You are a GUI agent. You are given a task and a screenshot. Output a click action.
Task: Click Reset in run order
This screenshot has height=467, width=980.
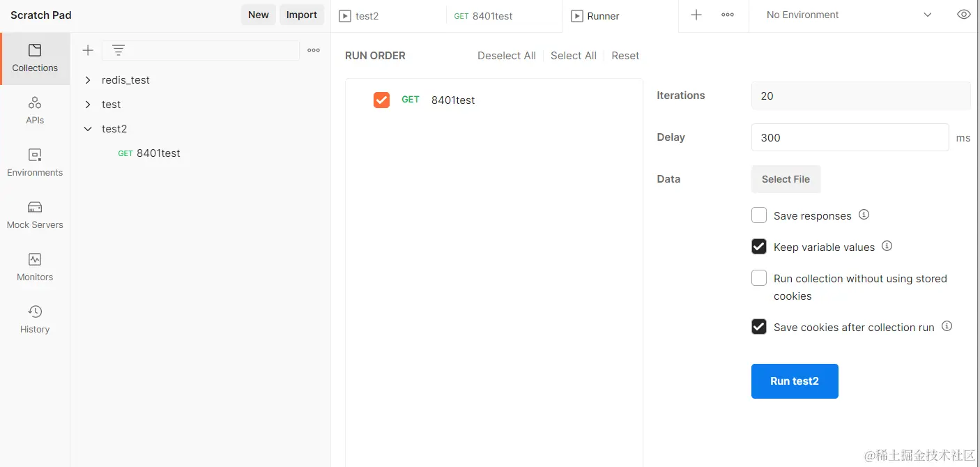click(x=625, y=56)
